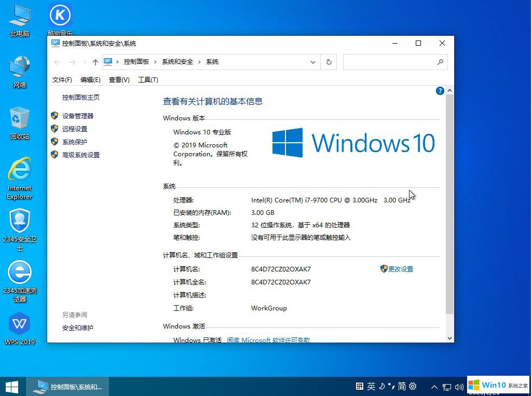Click the back arrow in navigation bar
The image size is (532, 396).
tap(57, 62)
